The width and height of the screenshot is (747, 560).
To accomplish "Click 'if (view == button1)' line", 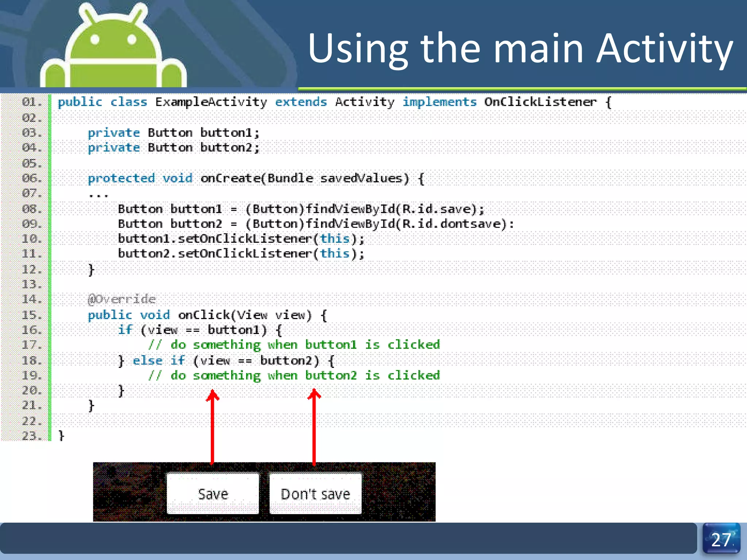I will tap(200, 330).
